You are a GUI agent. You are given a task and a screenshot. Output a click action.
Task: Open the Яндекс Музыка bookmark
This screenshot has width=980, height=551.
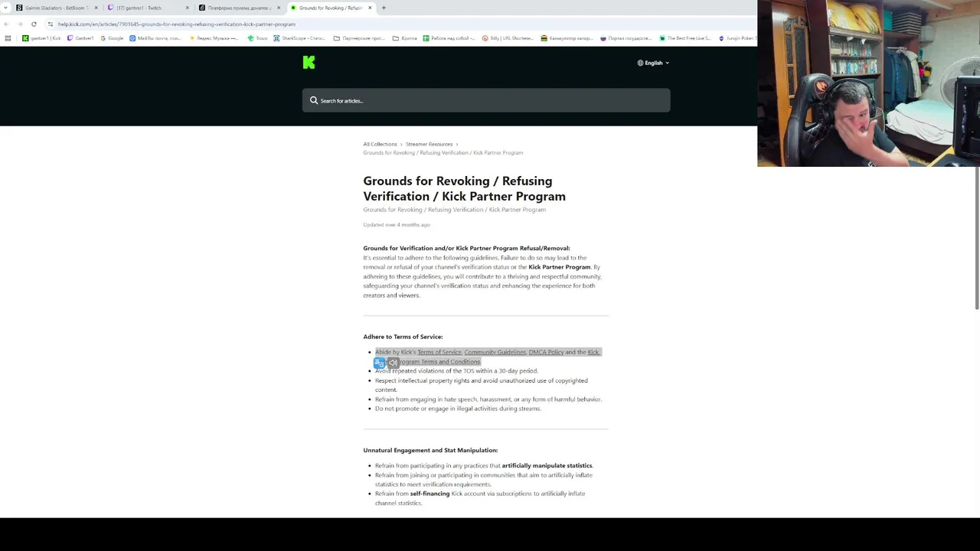tap(214, 38)
